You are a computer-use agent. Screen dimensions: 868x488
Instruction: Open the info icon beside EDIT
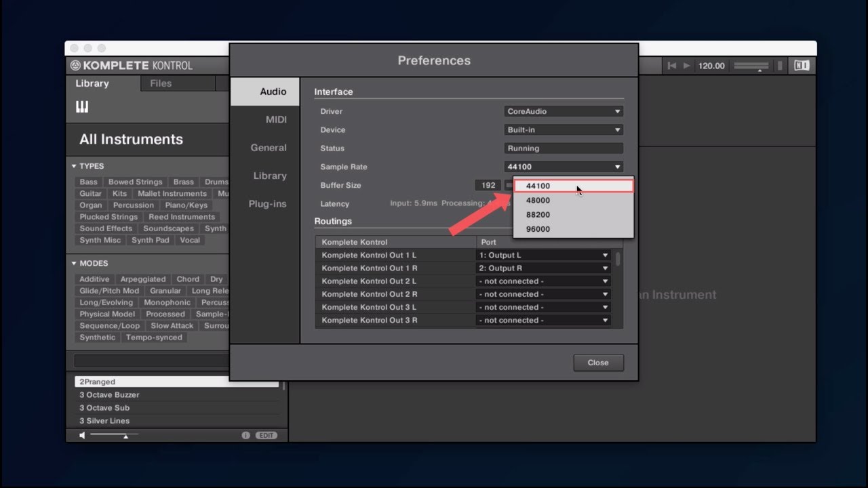click(x=245, y=435)
